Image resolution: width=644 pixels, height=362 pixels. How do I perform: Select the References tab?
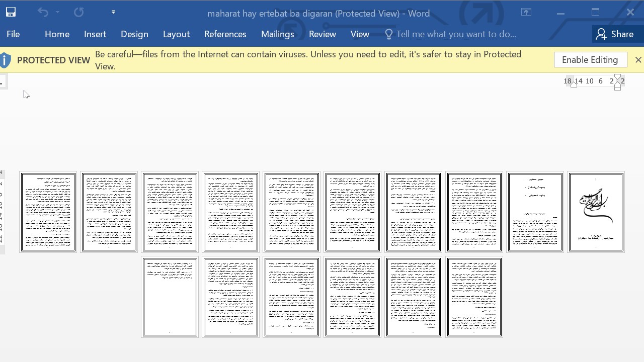coord(225,34)
